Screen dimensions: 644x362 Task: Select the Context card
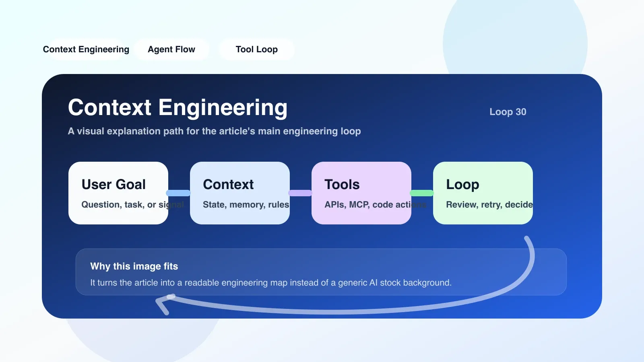(240, 193)
